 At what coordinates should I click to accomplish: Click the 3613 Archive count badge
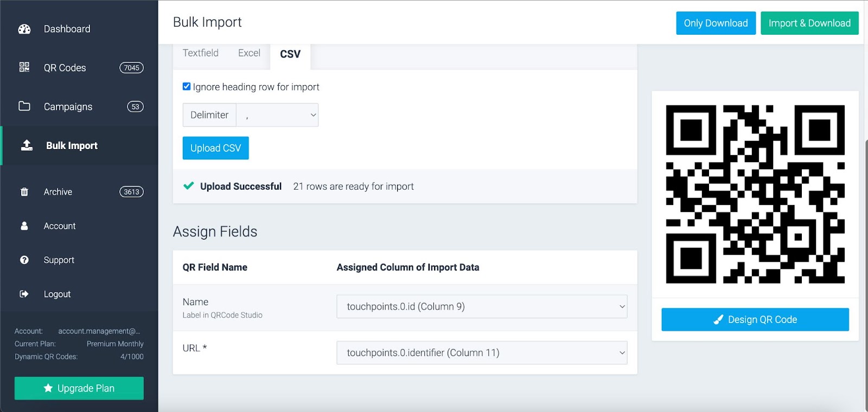pyautogui.click(x=131, y=192)
